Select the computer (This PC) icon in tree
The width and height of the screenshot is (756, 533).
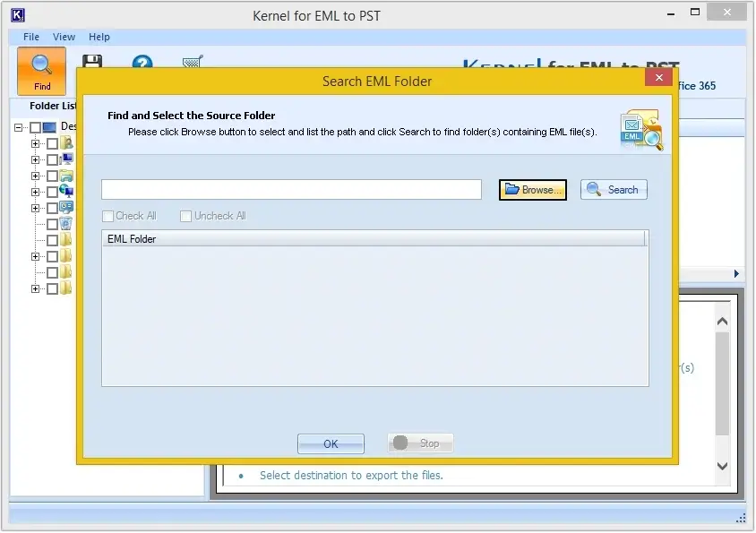pos(67,159)
